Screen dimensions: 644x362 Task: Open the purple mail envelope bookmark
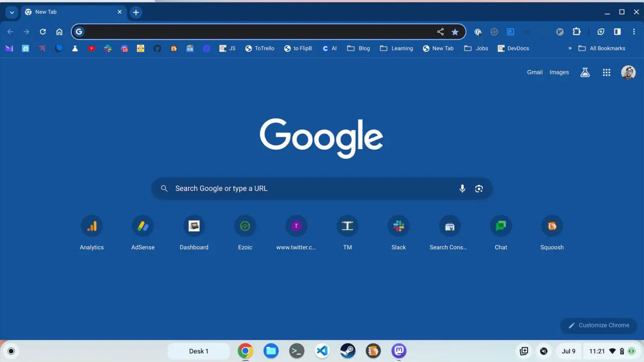coord(9,49)
